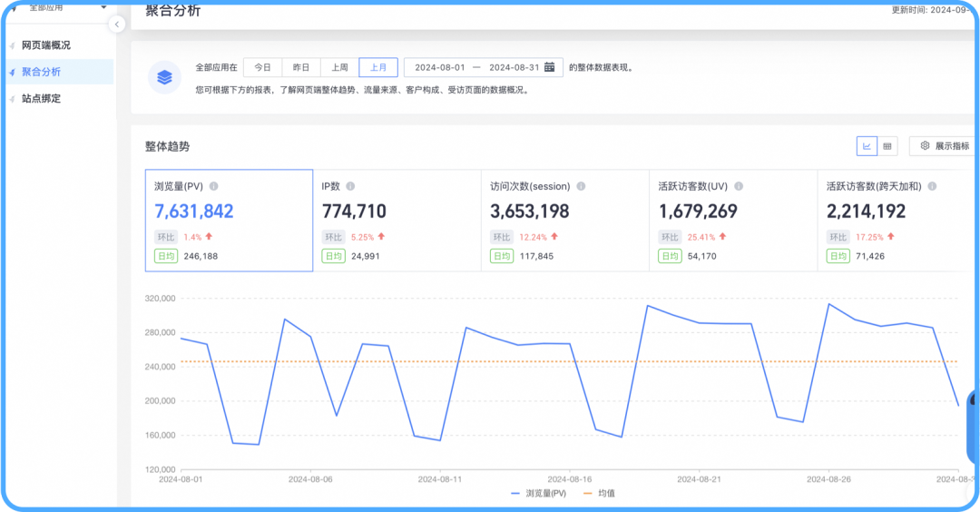Select the 访问次数(session) metric card

coord(565,220)
